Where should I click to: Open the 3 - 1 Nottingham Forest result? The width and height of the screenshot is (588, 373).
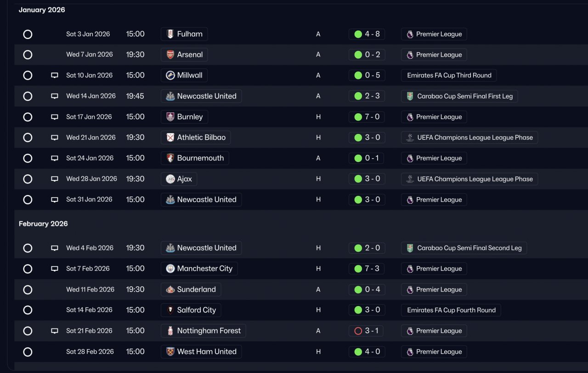click(x=372, y=331)
